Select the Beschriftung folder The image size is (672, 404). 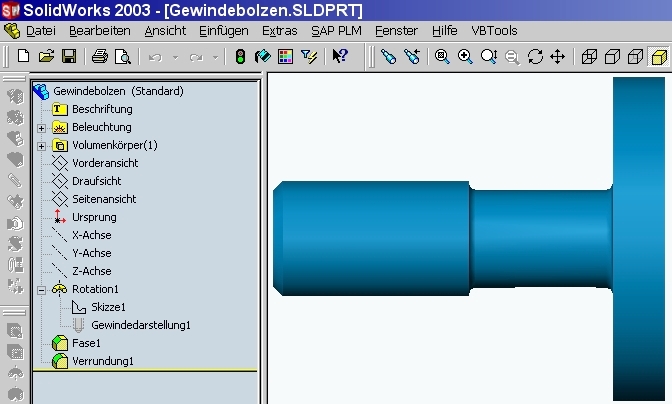[x=102, y=109]
